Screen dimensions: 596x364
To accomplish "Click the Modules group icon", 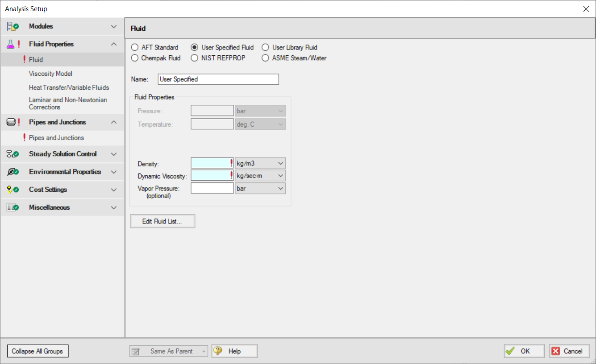I will point(12,26).
